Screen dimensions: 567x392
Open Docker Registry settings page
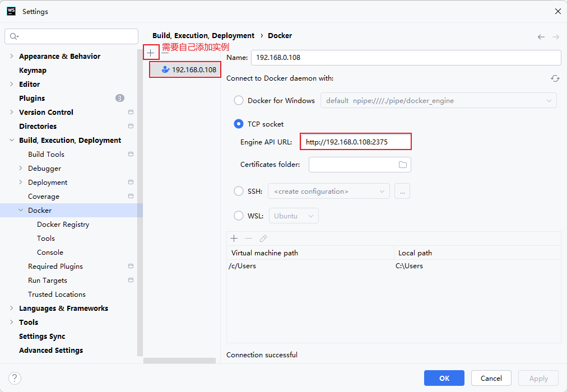tap(63, 225)
